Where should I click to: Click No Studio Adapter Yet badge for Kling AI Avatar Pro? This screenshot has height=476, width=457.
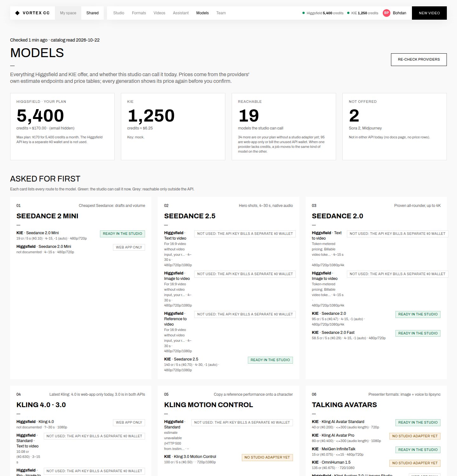(415, 436)
